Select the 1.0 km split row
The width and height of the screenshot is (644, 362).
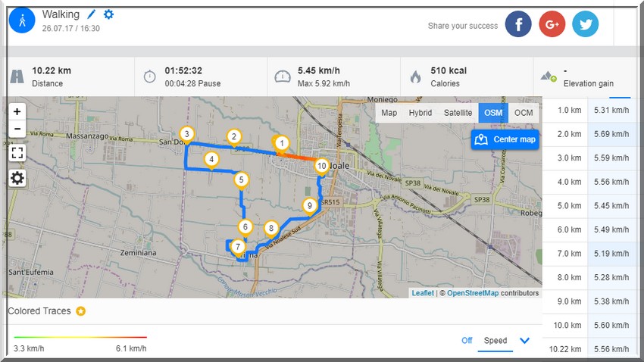pos(592,111)
